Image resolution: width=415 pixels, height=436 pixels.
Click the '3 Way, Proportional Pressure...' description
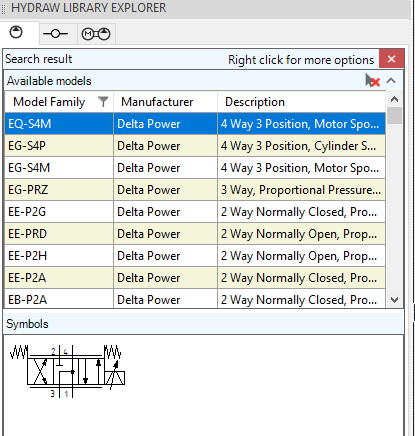click(x=302, y=190)
